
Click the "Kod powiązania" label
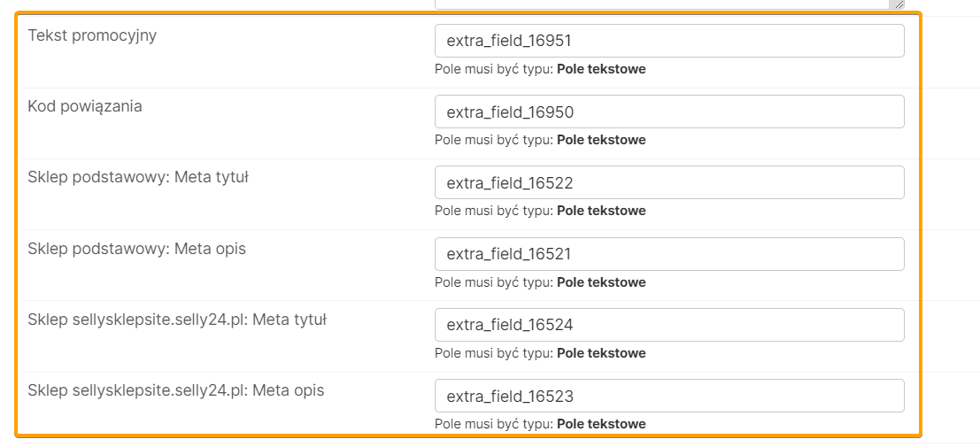(x=85, y=107)
